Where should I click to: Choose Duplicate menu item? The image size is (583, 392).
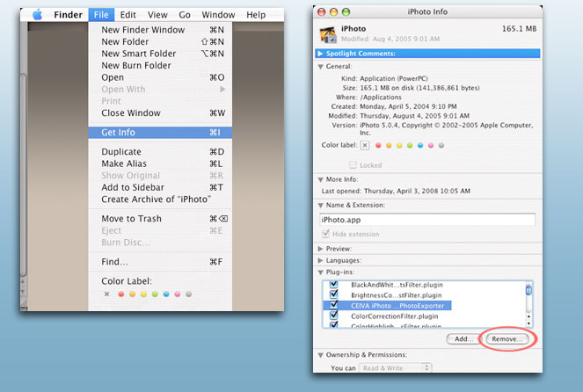[x=160, y=151]
